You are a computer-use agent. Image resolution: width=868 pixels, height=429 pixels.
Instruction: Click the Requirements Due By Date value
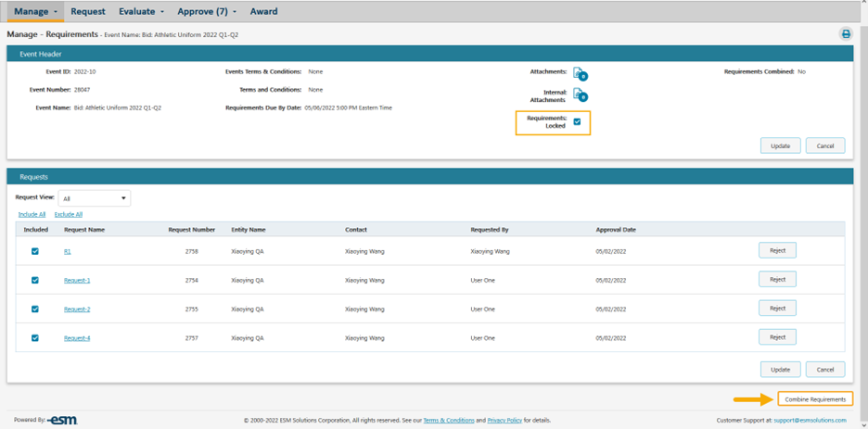click(348, 107)
